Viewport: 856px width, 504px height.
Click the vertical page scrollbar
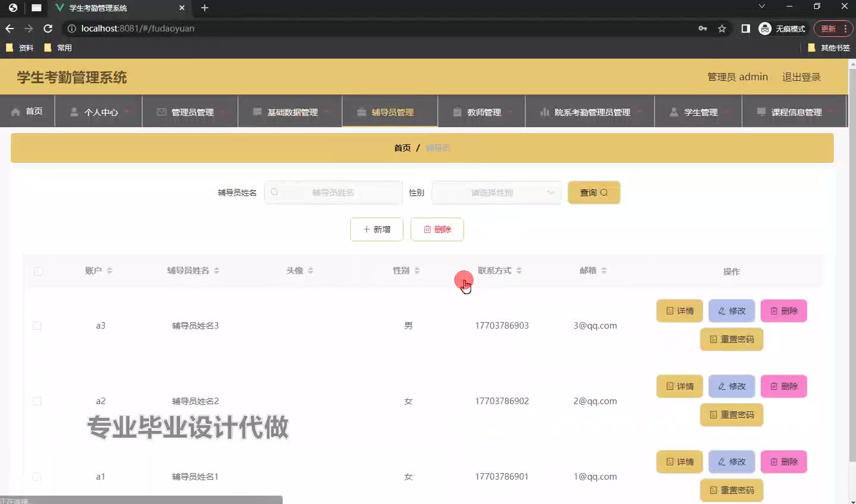[852, 267]
